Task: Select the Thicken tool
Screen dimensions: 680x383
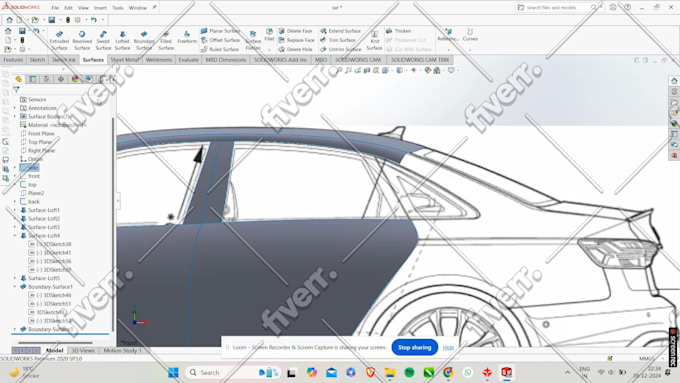Action: click(x=399, y=31)
